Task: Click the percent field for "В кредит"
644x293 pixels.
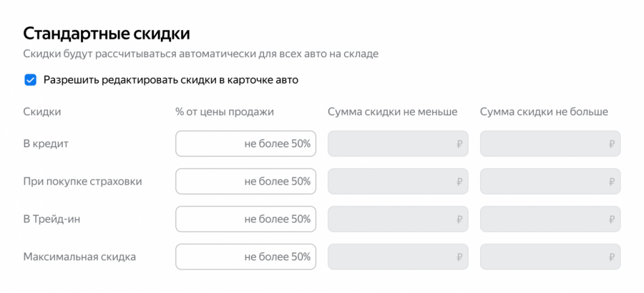Action: [x=245, y=144]
